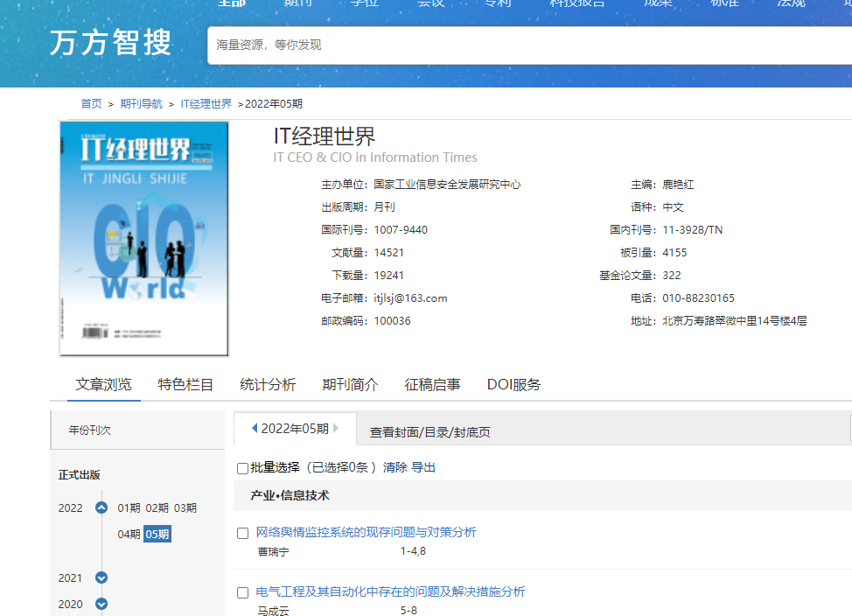The height and width of the screenshot is (616, 852).
Task: Open article 网络舆情监控系统的现存问题与对策分析
Action: point(367,532)
